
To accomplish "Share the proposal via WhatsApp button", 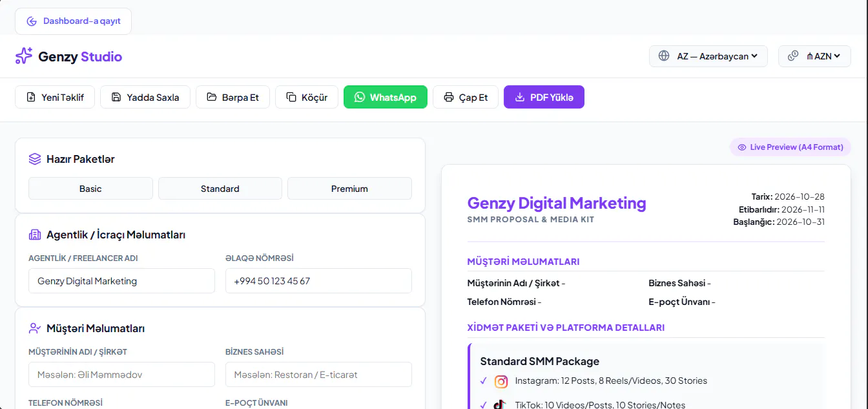I will coord(386,97).
